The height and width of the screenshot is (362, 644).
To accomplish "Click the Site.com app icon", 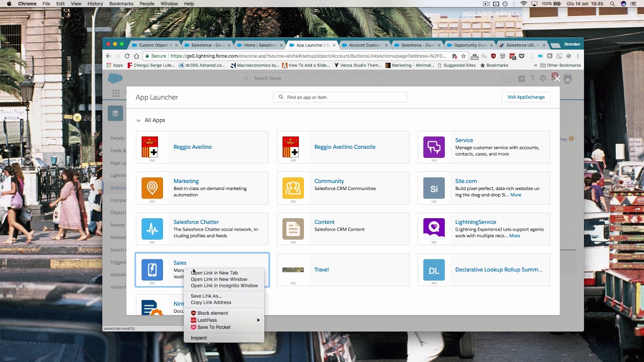I will [434, 188].
